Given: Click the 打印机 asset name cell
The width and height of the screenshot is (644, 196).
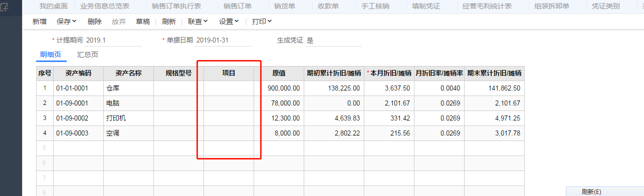Looking at the screenshot, I should point(129,118).
